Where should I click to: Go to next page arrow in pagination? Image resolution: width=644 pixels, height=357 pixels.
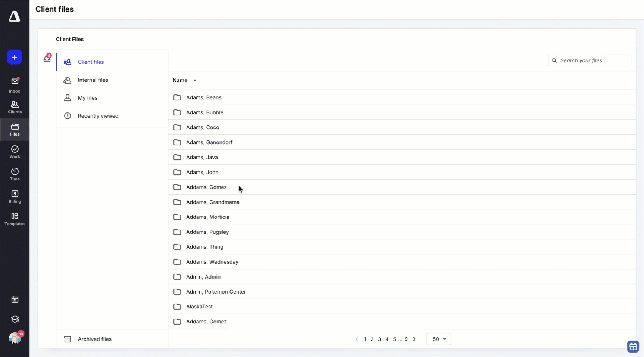click(414, 339)
